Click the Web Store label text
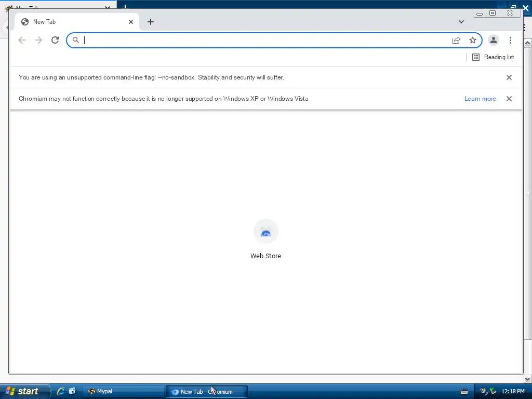 coord(265,256)
